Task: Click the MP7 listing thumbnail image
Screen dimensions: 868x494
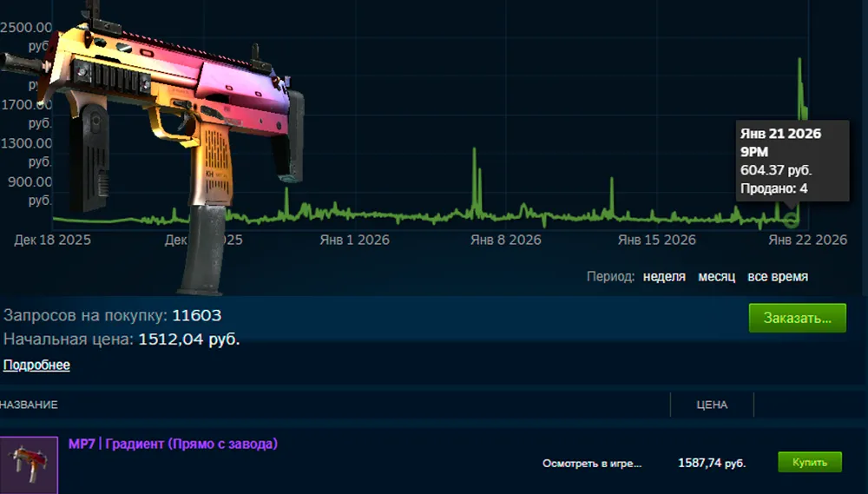Action: (x=29, y=464)
